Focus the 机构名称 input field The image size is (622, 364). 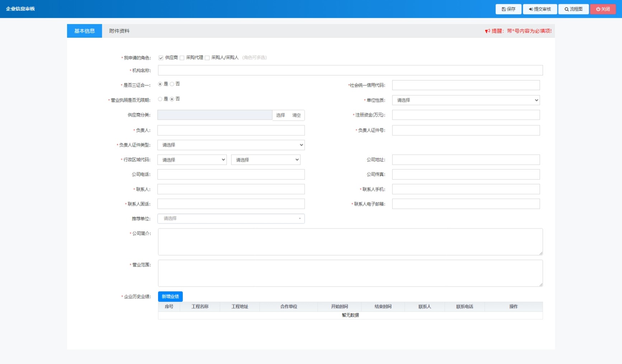pos(350,70)
